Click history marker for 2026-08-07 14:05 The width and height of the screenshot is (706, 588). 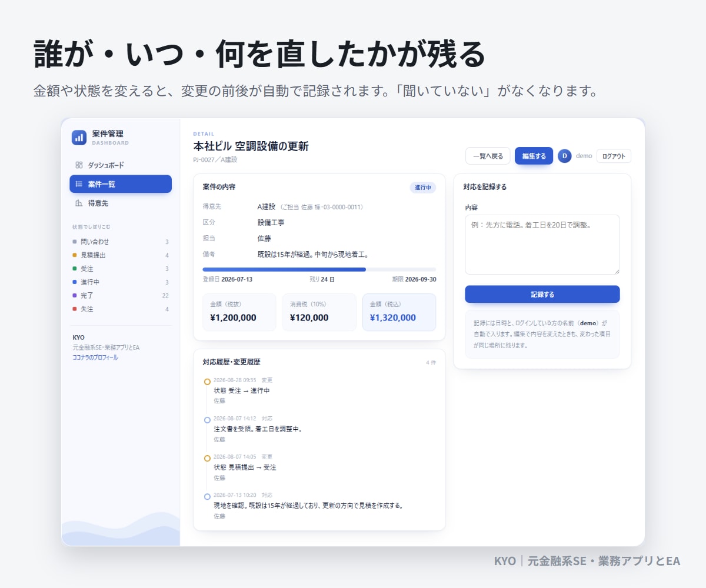207,458
